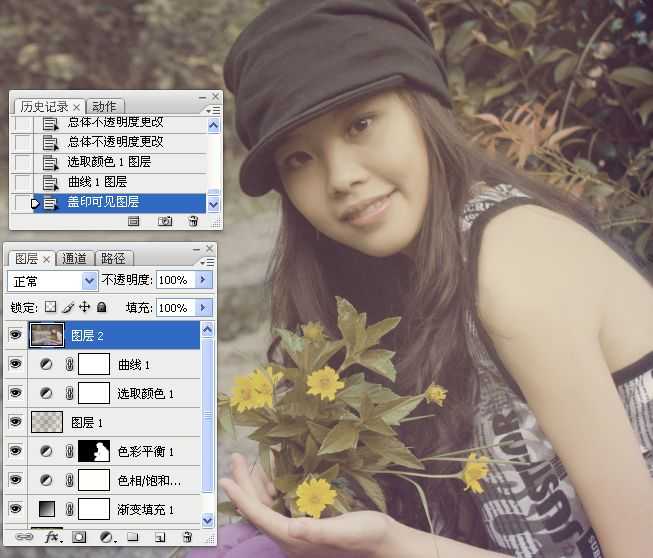Select 选取颜色 1 adjustment icon
Viewport: 653px width, 558px height.
point(46,393)
